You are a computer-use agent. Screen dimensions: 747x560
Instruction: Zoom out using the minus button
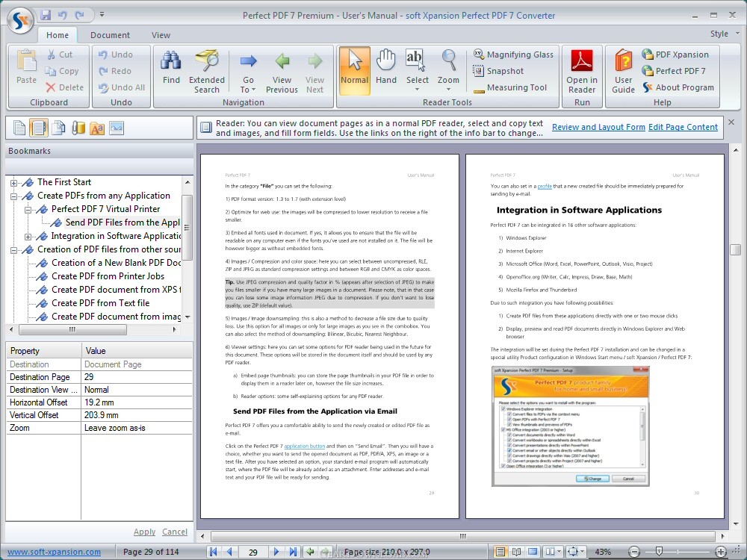(x=634, y=552)
